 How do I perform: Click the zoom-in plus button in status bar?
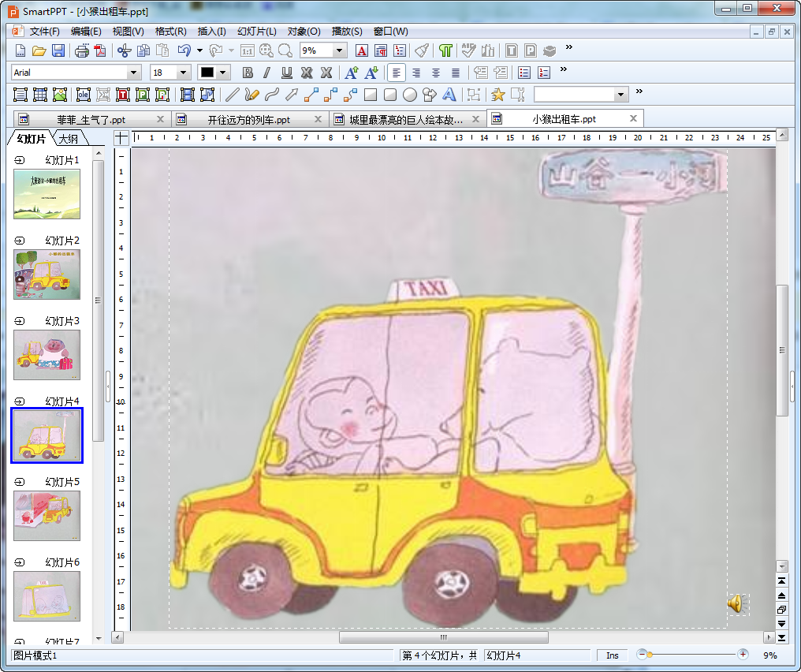click(x=743, y=655)
